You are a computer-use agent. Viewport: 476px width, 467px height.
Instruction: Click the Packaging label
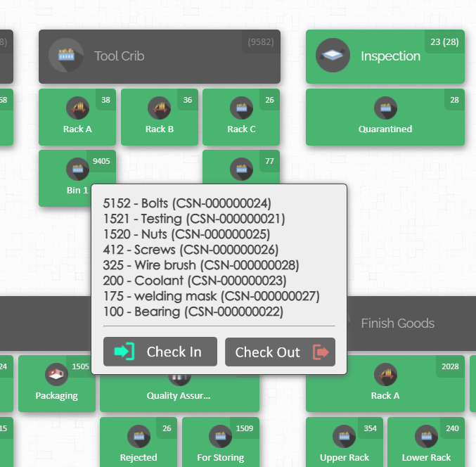(x=56, y=396)
